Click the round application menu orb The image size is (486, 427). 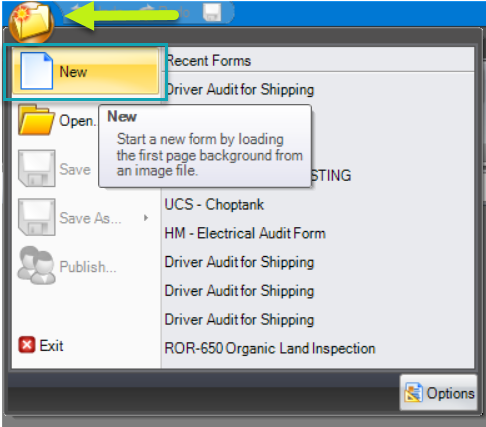[31, 22]
